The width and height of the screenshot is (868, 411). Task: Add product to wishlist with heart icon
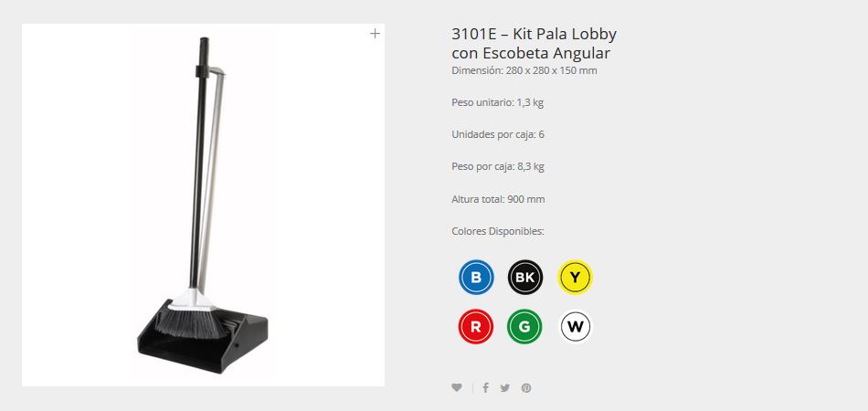pyautogui.click(x=457, y=388)
